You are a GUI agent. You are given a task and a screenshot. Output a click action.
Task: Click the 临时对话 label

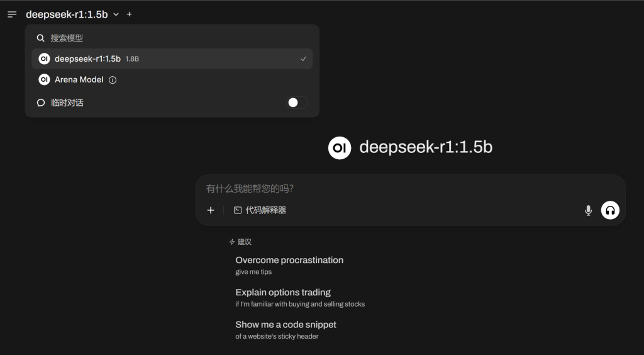pyautogui.click(x=67, y=103)
